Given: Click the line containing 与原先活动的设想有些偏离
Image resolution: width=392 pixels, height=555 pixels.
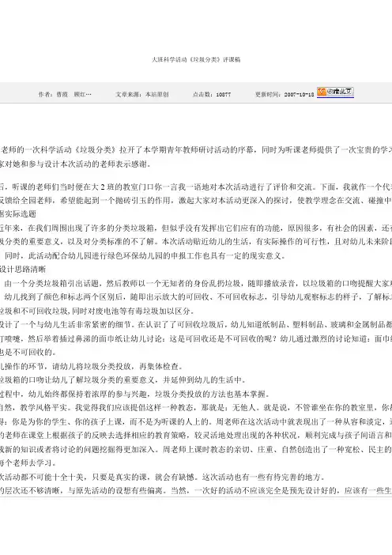Looking at the screenshot, I should coord(196,491).
